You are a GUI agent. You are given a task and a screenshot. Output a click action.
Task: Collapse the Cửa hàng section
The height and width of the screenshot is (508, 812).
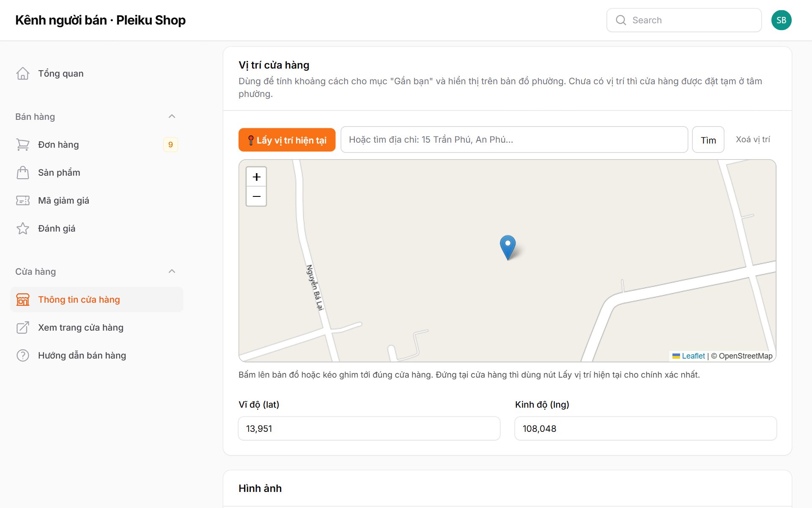pyautogui.click(x=172, y=271)
